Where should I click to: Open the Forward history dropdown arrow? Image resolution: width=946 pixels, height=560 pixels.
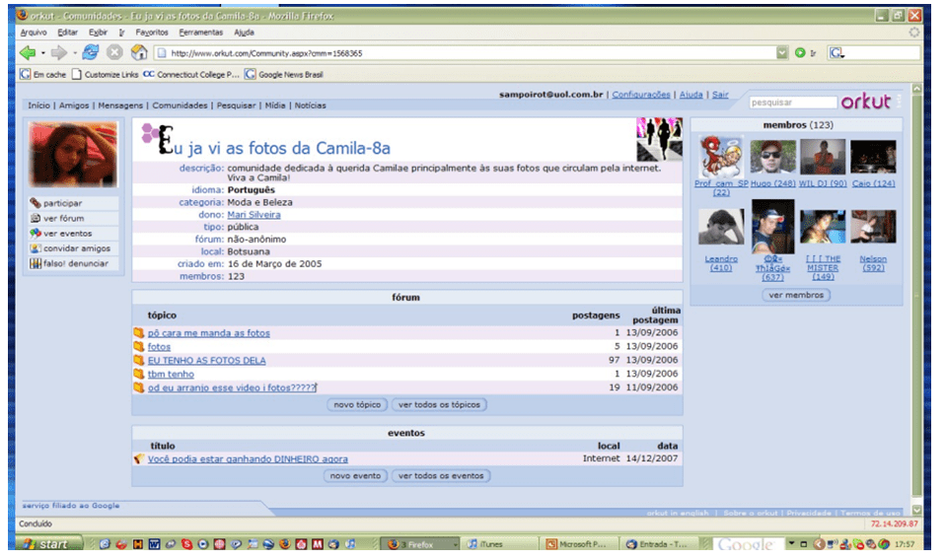point(75,53)
